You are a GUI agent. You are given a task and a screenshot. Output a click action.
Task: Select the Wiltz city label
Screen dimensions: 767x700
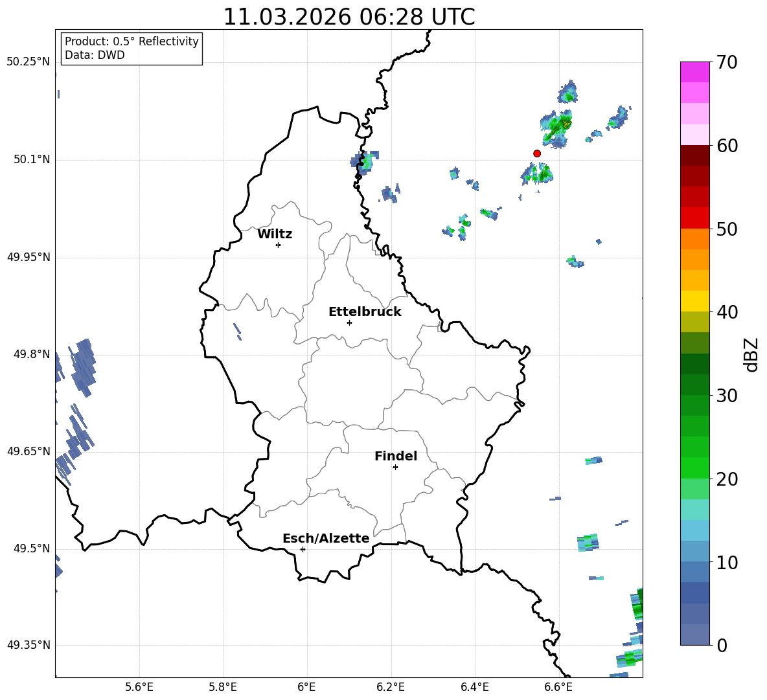[275, 234]
